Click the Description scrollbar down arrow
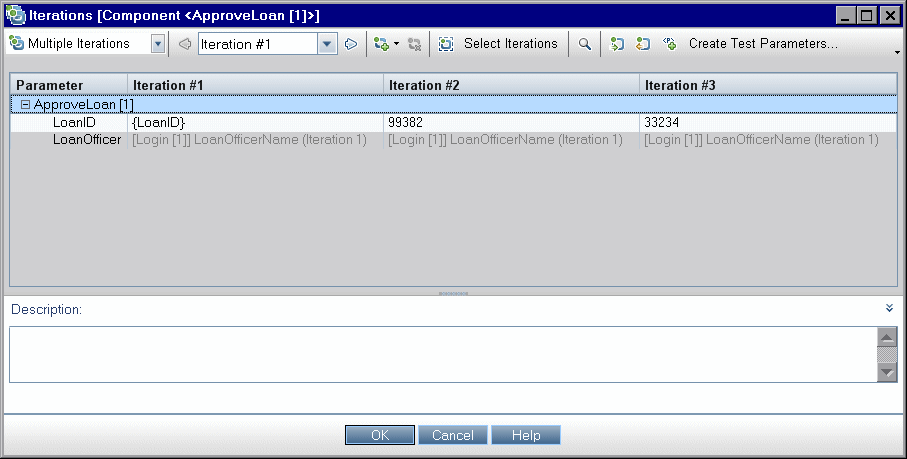 pos(886,372)
